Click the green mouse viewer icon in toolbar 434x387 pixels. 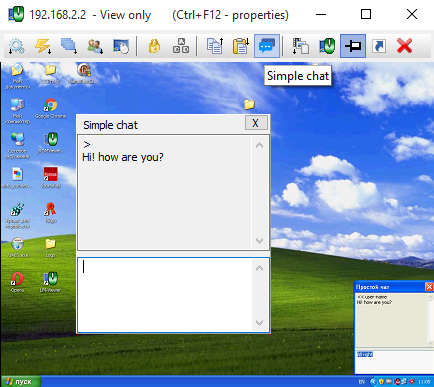pyautogui.click(x=327, y=46)
